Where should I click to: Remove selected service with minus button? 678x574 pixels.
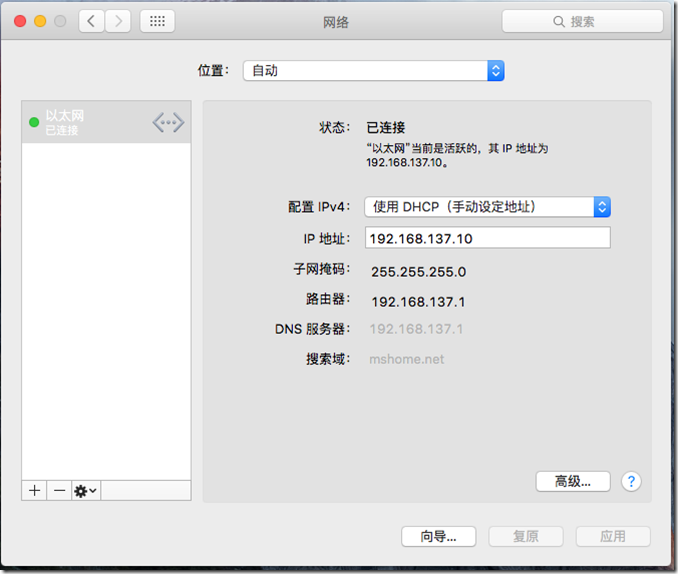tap(59, 490)
